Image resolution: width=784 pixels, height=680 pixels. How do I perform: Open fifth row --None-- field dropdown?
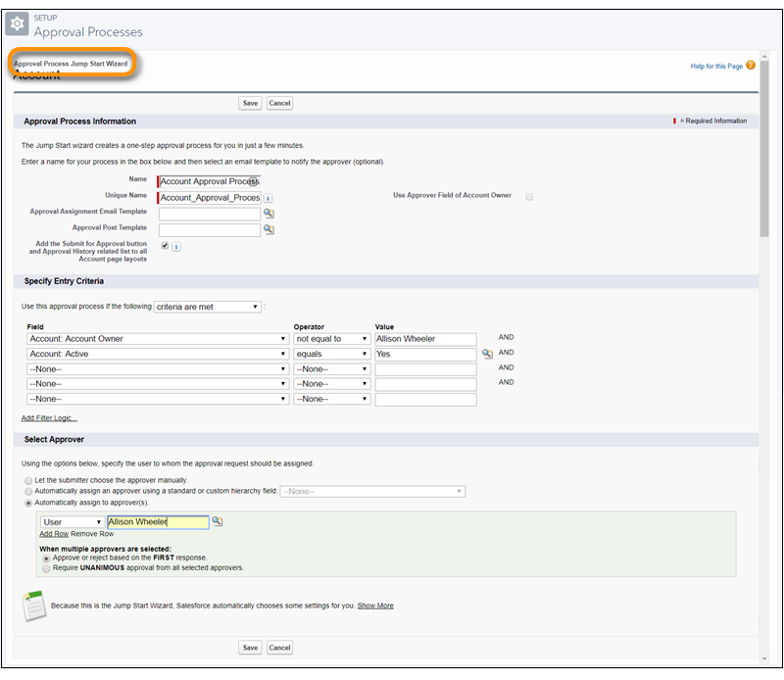(158, 399)
